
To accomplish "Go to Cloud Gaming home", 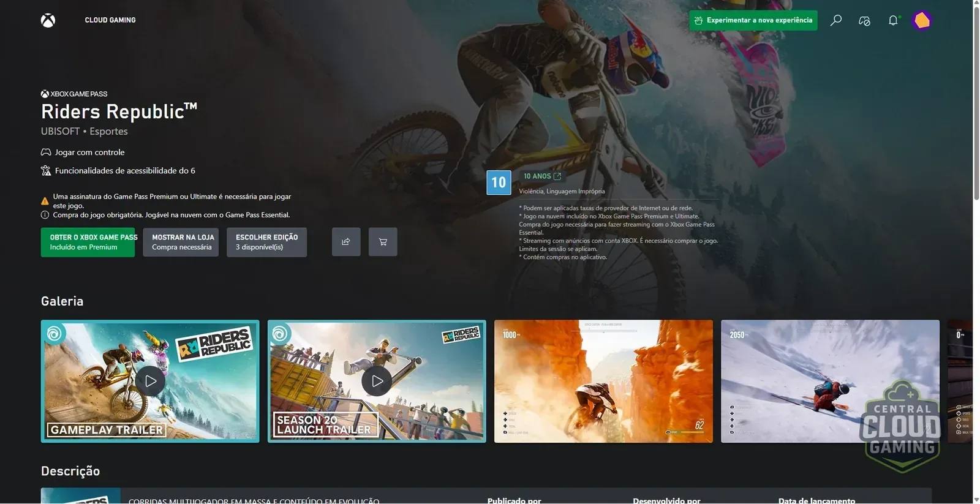I will [110, 20].
